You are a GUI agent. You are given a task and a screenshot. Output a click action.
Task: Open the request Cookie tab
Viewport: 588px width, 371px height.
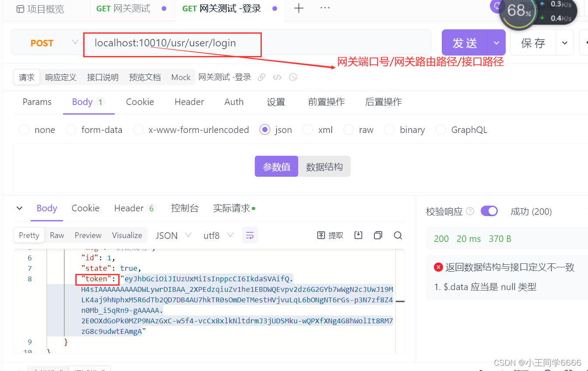[x=140, y=102]
